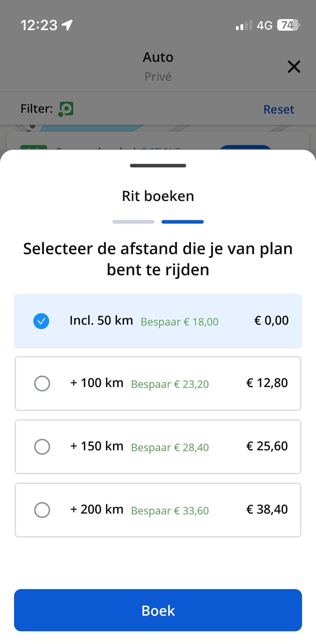The image size is (316, 644).
Task: Tap the green filter icon
Action: [66, 109]
